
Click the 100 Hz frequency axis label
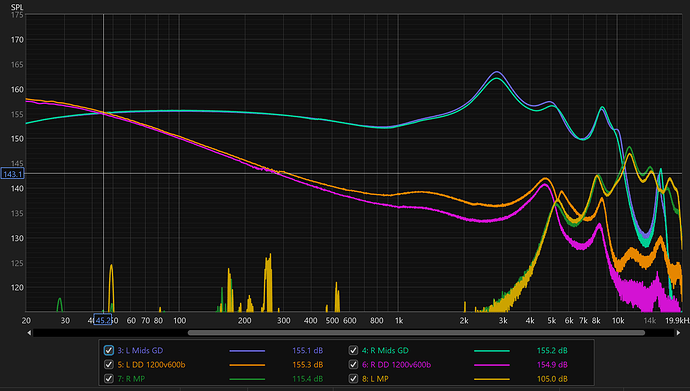179,321
